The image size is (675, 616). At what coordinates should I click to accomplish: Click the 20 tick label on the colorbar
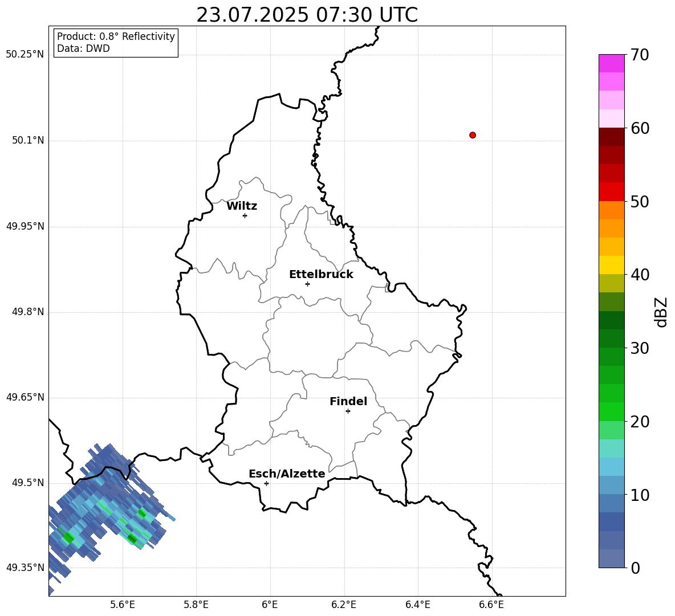tap(640, 421)
